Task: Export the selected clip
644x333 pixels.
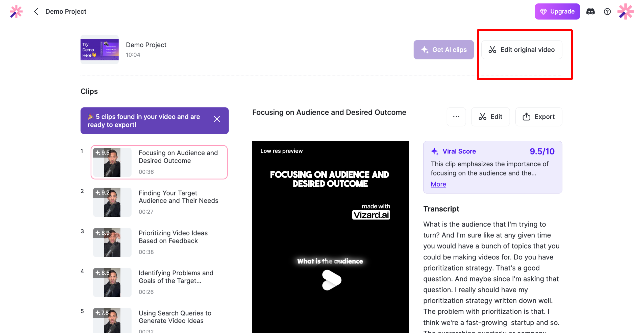Action: [x=539, y=117]
